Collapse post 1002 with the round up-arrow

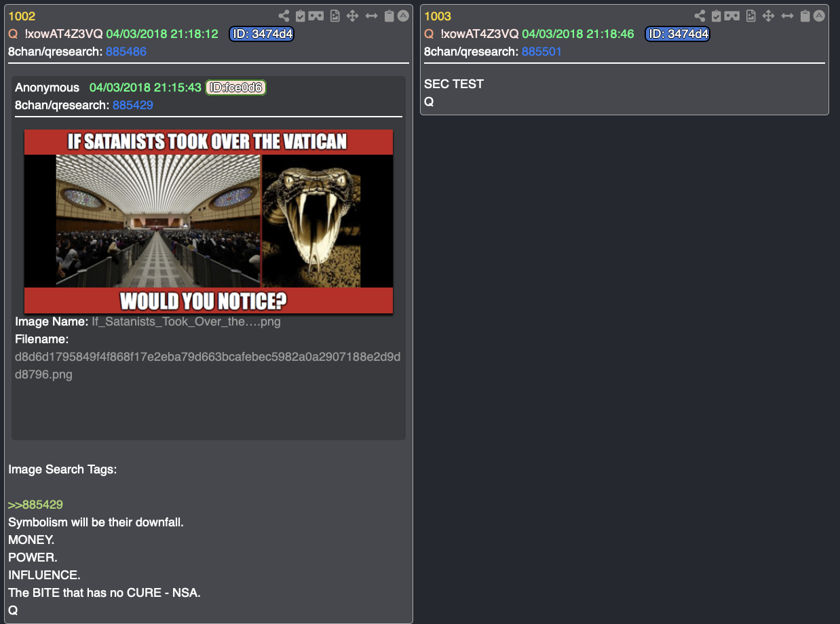pos(403,16)
